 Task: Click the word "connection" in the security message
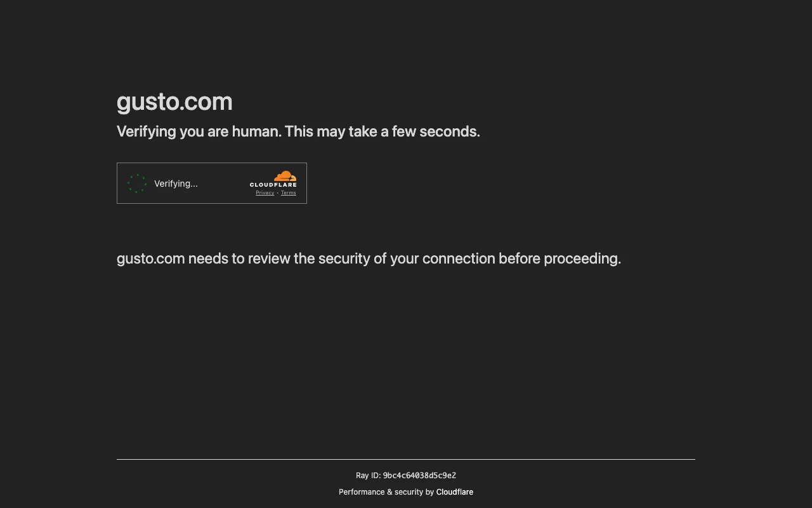pos(459,258)
